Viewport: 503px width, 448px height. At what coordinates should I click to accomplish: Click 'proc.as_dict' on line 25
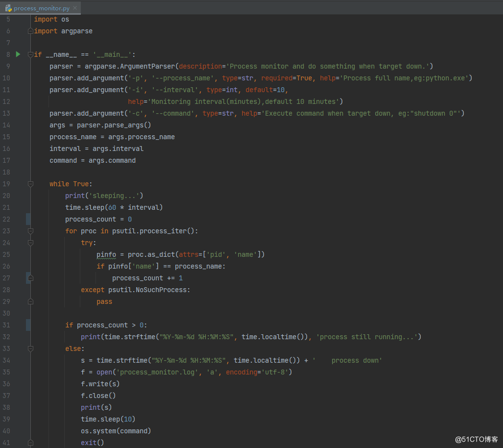coord(151,255)
